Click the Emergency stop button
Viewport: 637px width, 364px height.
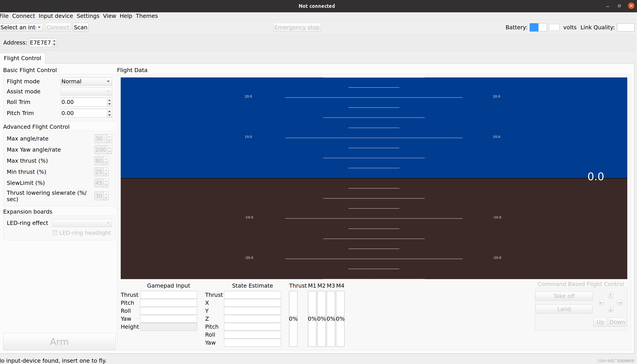(297, 27)
